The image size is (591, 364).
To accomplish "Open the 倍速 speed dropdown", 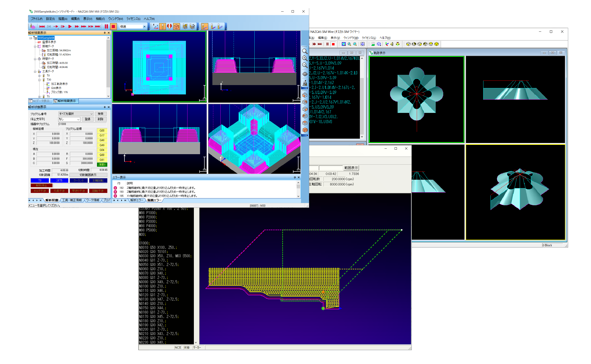I will 144,26.
